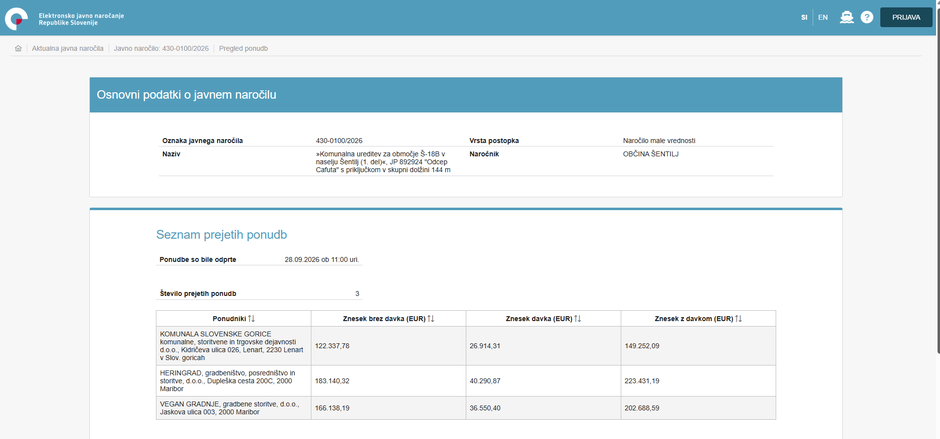The width and height of the screenshot is (940, 439).
Task: Select total amount 223.431,19
Action: tap(642, 381)
